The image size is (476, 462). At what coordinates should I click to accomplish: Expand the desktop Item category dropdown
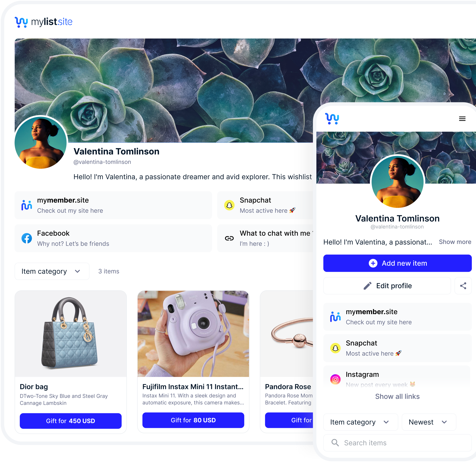(52, 271)
